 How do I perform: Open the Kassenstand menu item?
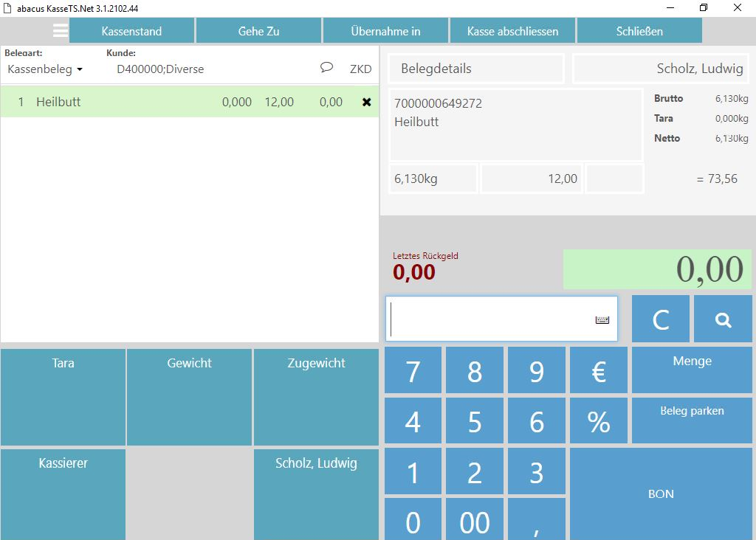pos(131,31)
